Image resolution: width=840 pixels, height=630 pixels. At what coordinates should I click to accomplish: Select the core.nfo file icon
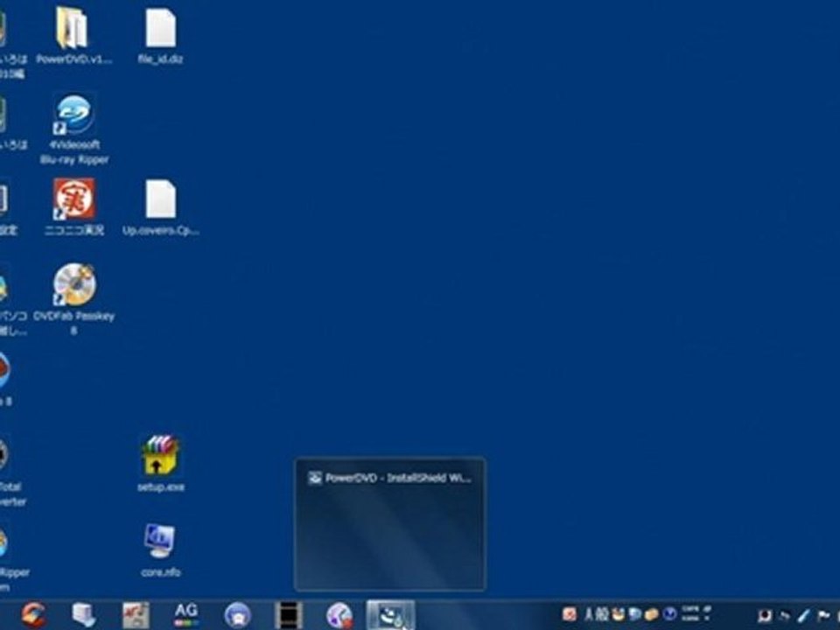tap(160, 550)
